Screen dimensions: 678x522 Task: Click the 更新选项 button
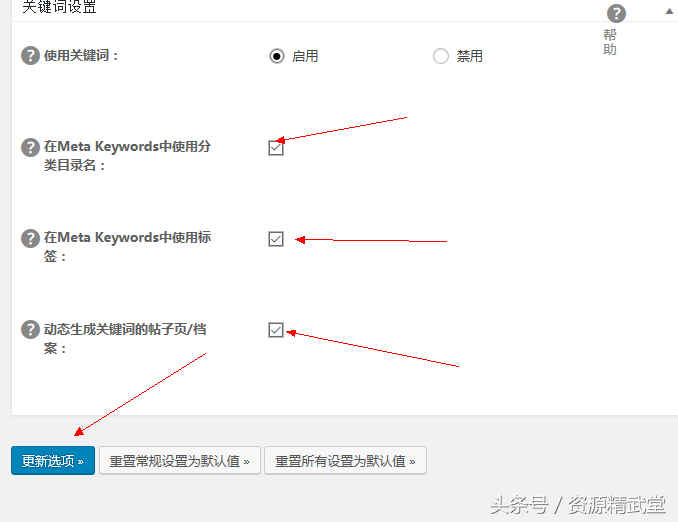tap(53, 461)
